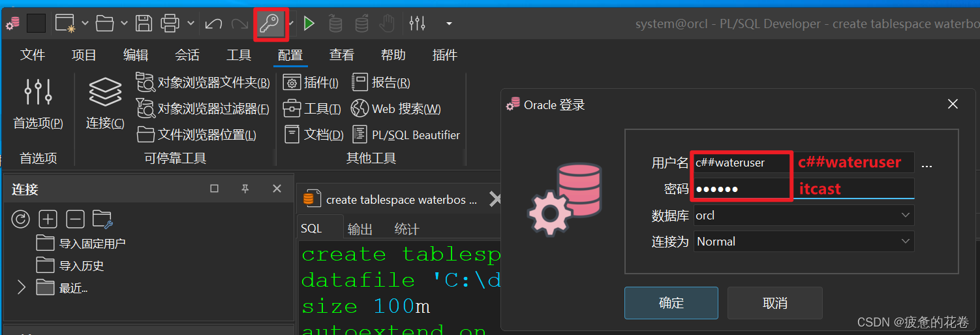Undo with the curved arrow icon
Image resolution: width=980 pixels, height=335 pixels.
[213, 24]
